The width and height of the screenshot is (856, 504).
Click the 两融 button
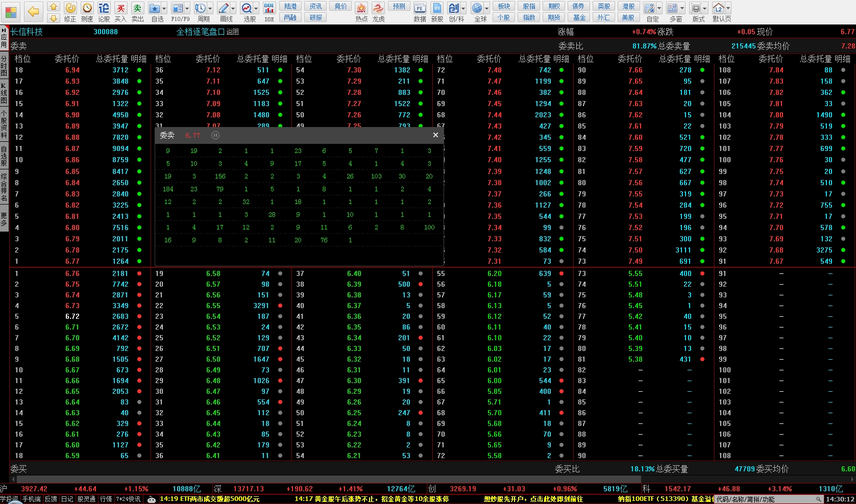[290, 18]
